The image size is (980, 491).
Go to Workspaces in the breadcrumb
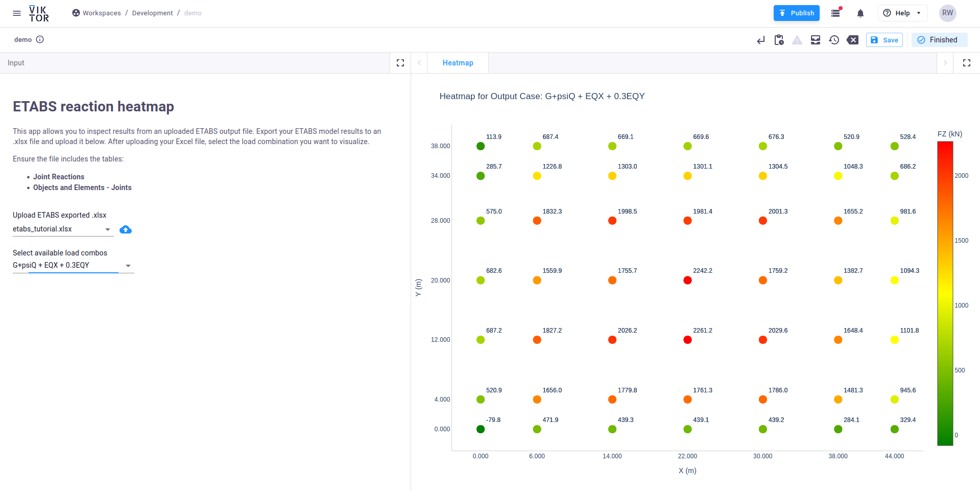click(x=101, y=13)
